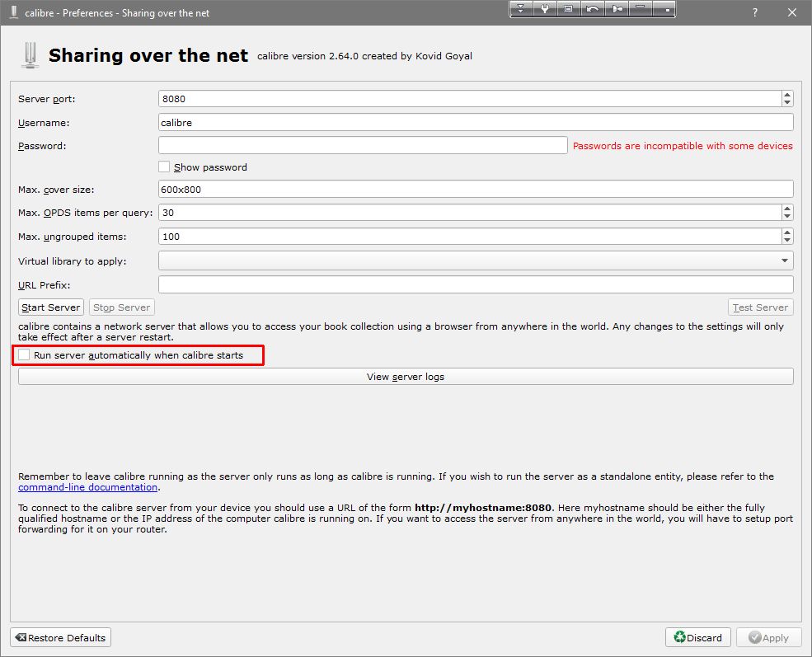This screenshot has width=812, height=657.
Task: Click into the URL Prefix field
Action: point(476,284)
